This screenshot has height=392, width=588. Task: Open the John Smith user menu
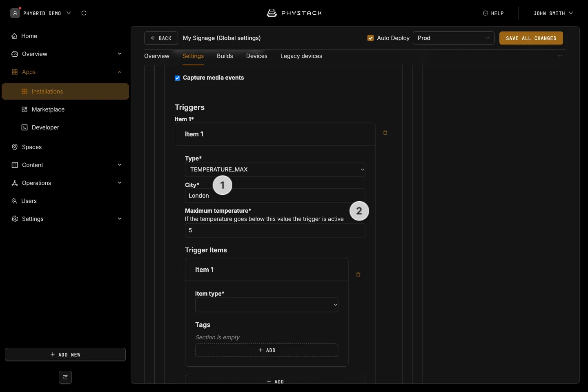coord(553,13)
